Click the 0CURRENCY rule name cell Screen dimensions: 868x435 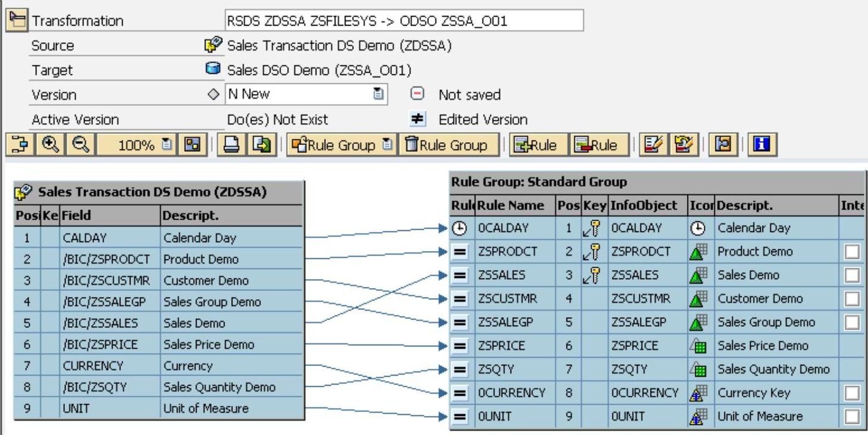(515, 393)
